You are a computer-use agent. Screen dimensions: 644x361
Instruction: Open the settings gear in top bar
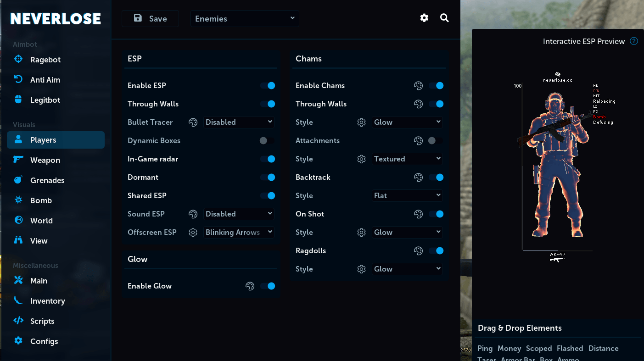424,18
